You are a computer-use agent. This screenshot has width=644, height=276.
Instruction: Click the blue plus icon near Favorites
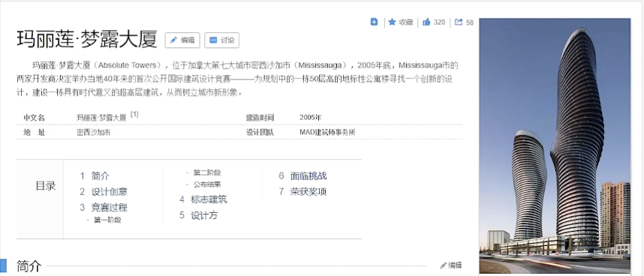point(374,22)
